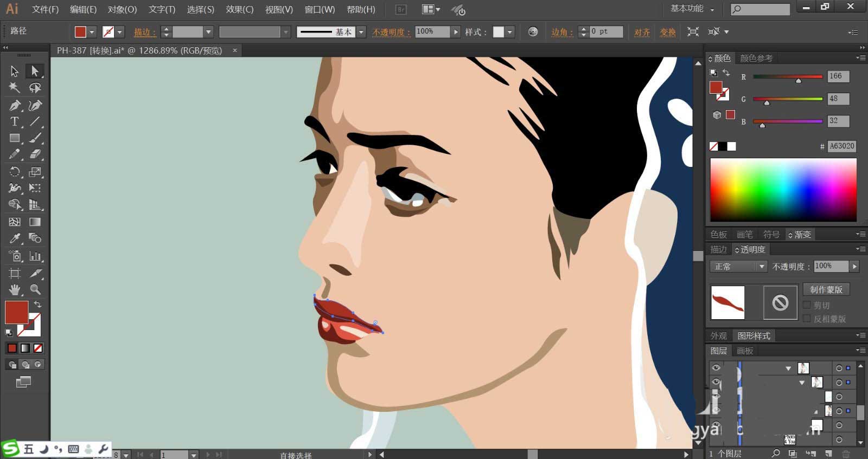868x459 pixels.
Task: Select the Mesh tool
Action: tap(15, 222)
